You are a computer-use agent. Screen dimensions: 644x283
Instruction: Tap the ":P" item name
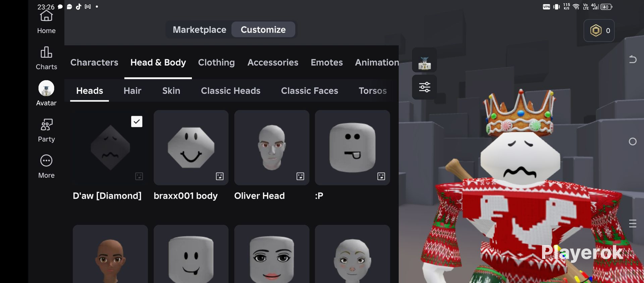(319, 196)
